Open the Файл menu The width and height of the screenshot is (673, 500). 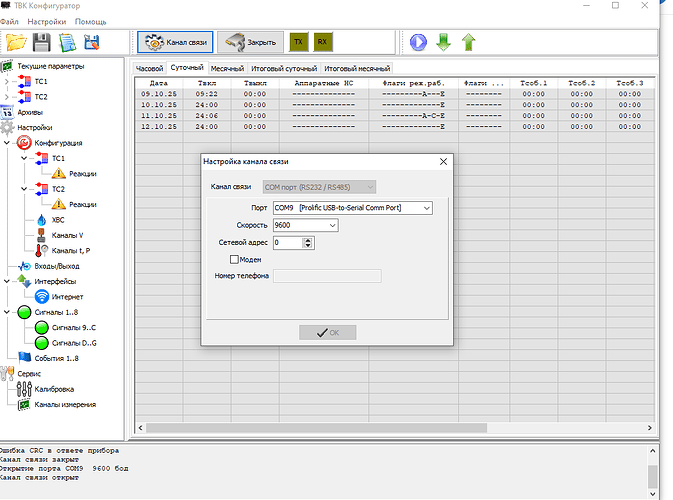click(9, 22)
